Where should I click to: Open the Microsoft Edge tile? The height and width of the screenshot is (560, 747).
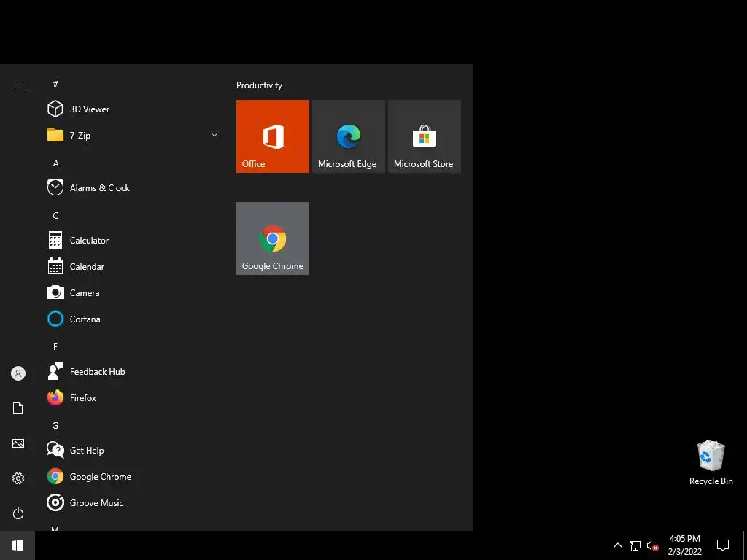(348, 136)
